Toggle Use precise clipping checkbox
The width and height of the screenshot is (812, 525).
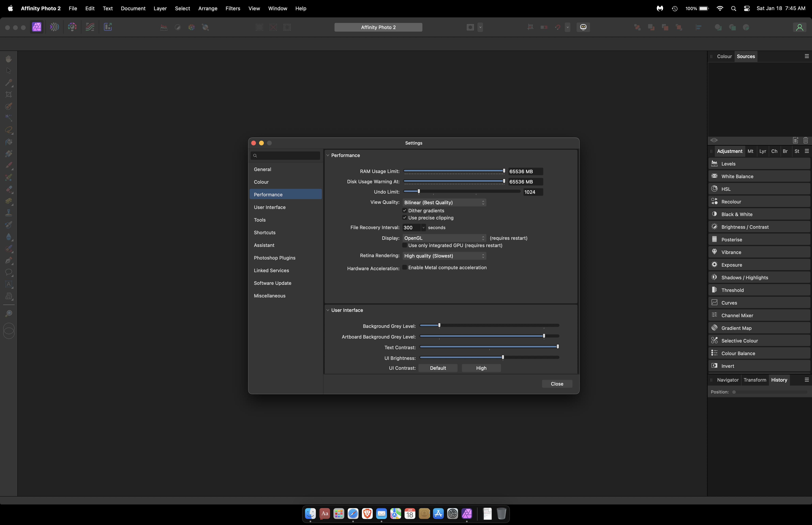tap(404, 218)
